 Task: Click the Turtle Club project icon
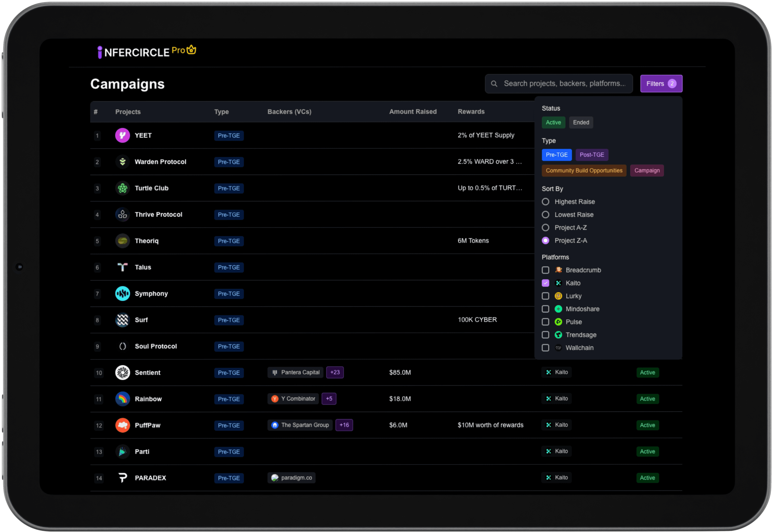pyautogui.click(x=122, y=188)
